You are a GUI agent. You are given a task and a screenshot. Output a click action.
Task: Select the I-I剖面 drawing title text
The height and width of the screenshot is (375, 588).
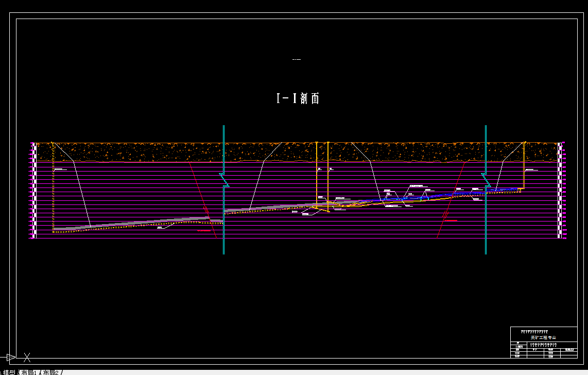pos(298,98)
